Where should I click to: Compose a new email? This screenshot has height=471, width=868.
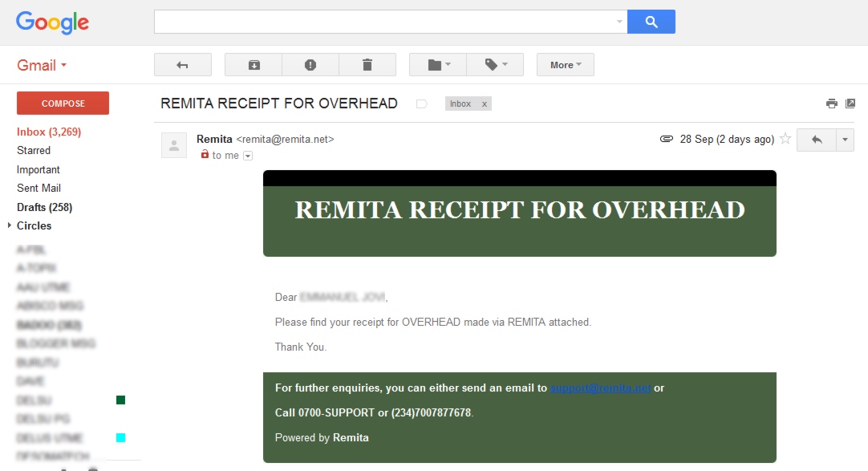pos(63,103)
